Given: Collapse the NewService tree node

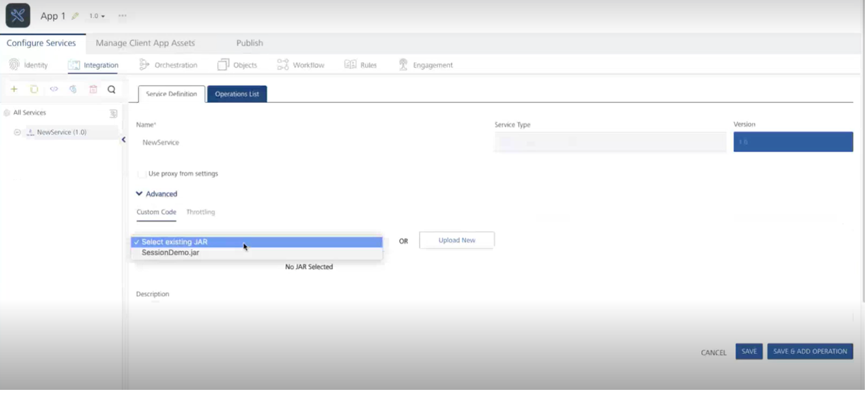Looking at the screenshot, I should [18, 132].
